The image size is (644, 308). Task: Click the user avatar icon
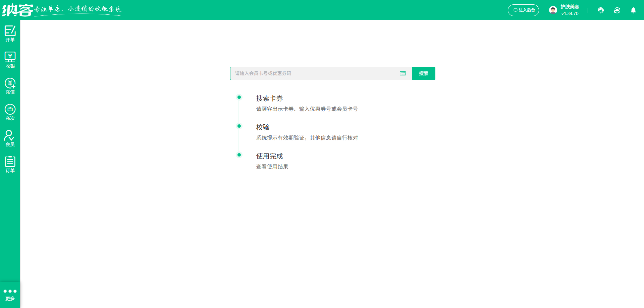tap(553, 10)
